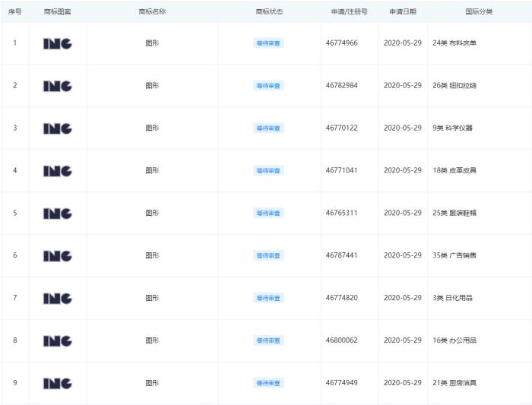Click the 35类 广告销售 classification cell

(x=454, y=256)
